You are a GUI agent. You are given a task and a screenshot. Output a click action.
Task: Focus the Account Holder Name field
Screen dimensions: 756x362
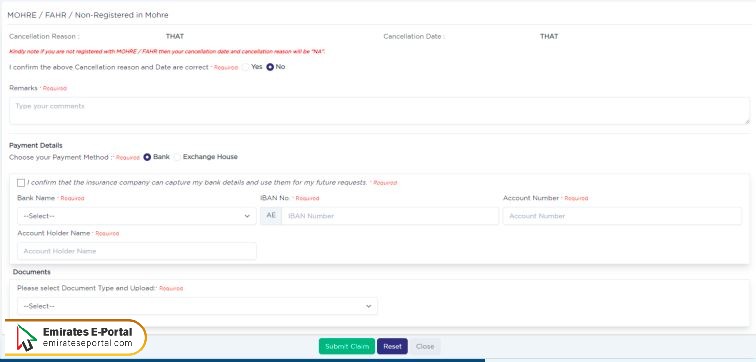(137, 251)
